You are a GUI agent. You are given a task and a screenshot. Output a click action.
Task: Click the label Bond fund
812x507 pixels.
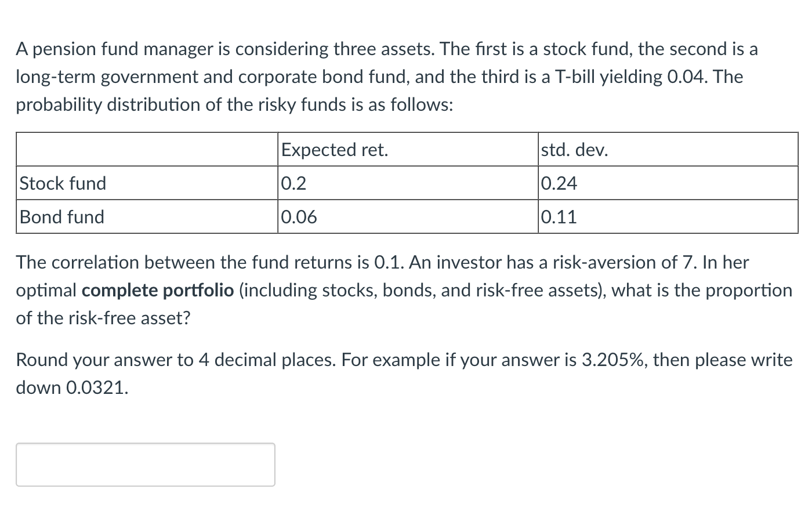click(x=61, y=217)
